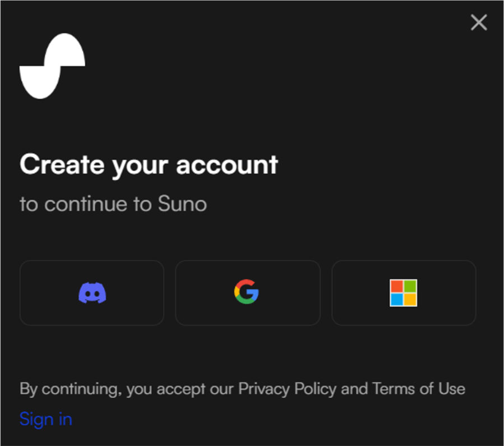Open the Sign in link
This screenshot has width=504, height=446.
point(45,419)
